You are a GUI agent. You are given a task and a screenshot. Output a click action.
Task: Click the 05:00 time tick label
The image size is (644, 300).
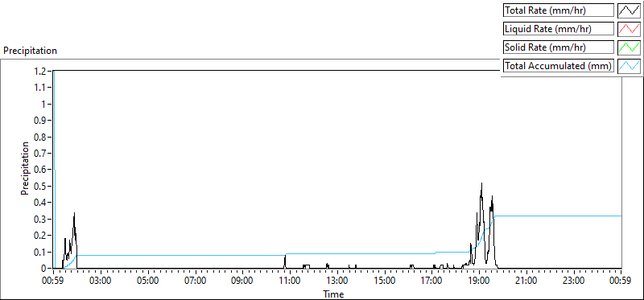(x=148, y=281)
